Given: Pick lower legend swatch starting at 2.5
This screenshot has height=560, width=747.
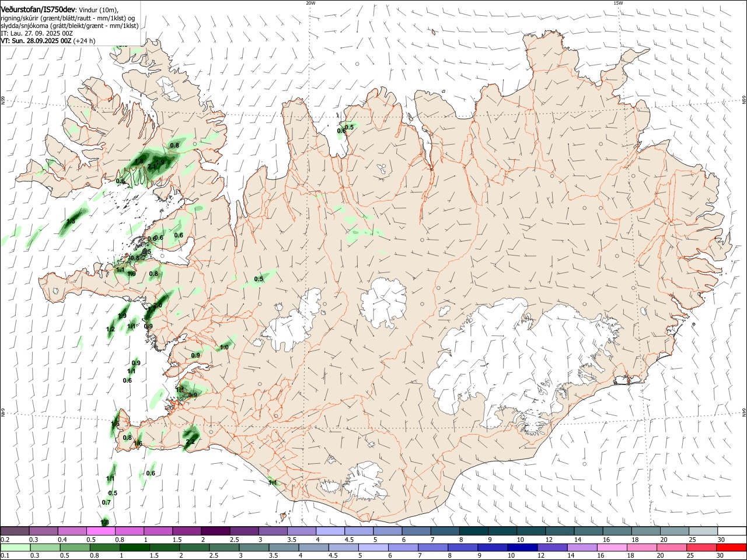Looking at the screenshot, I should tap(224, 547).
